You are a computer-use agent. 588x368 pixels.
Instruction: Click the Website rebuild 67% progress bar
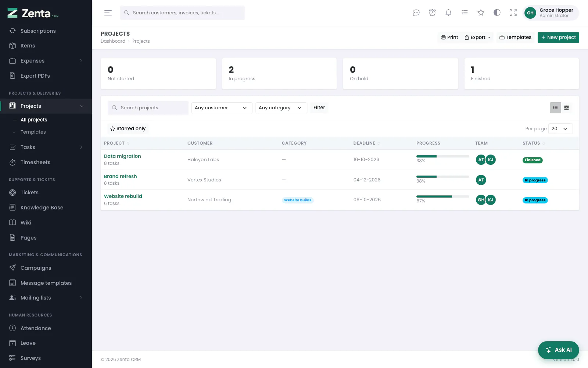click(443, 197)
